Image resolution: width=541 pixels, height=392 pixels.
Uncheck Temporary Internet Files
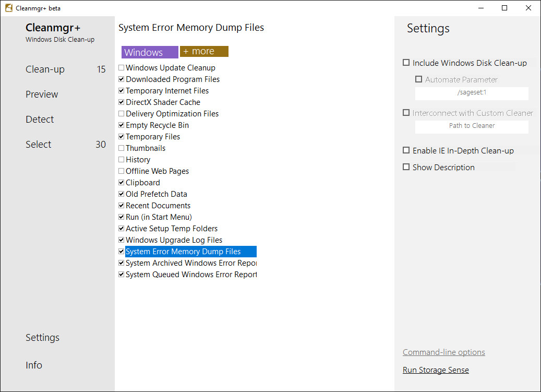point(121,91)
